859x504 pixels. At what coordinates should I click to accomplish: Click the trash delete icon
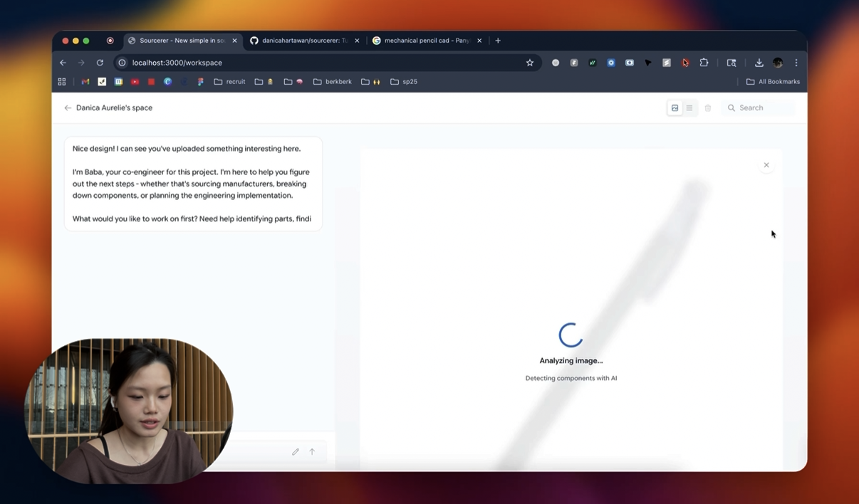pyautogui.click(x=708, y=108)
